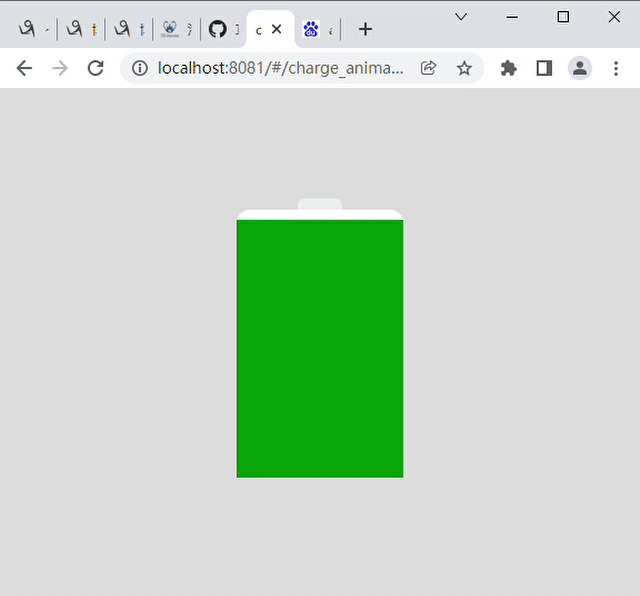Minimize the browser window
Screen dimensions: 640x596
click(x=512, y=17)
